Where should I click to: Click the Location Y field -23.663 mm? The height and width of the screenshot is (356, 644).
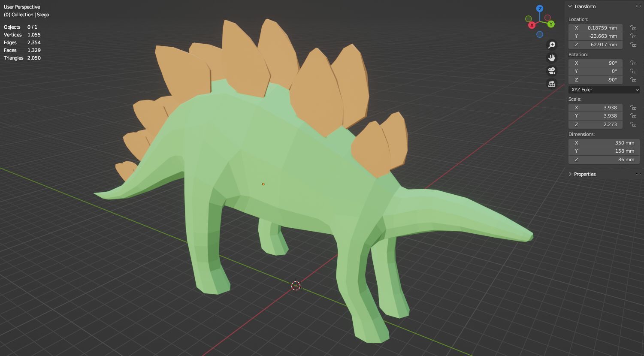(596, 36)
